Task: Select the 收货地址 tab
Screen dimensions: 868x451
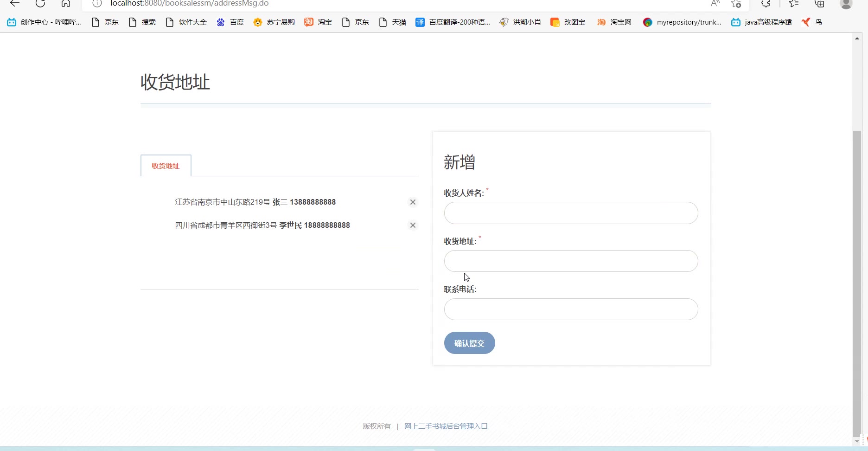Action: coord(166,166)
